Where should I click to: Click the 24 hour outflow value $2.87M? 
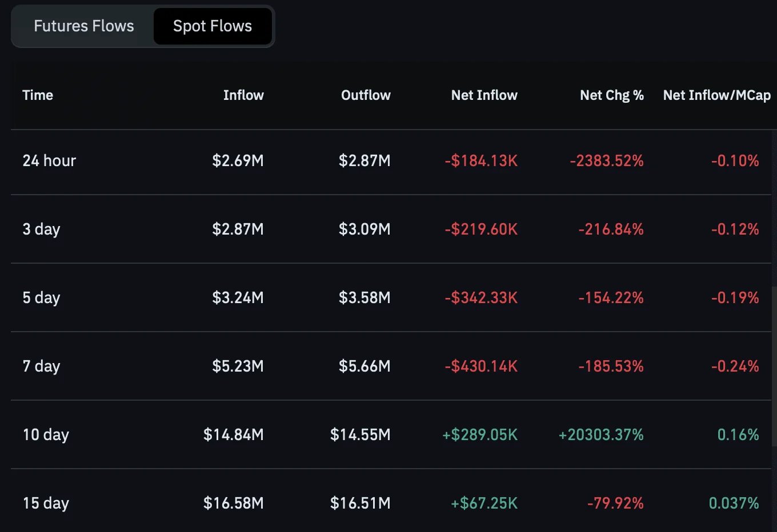365,161
